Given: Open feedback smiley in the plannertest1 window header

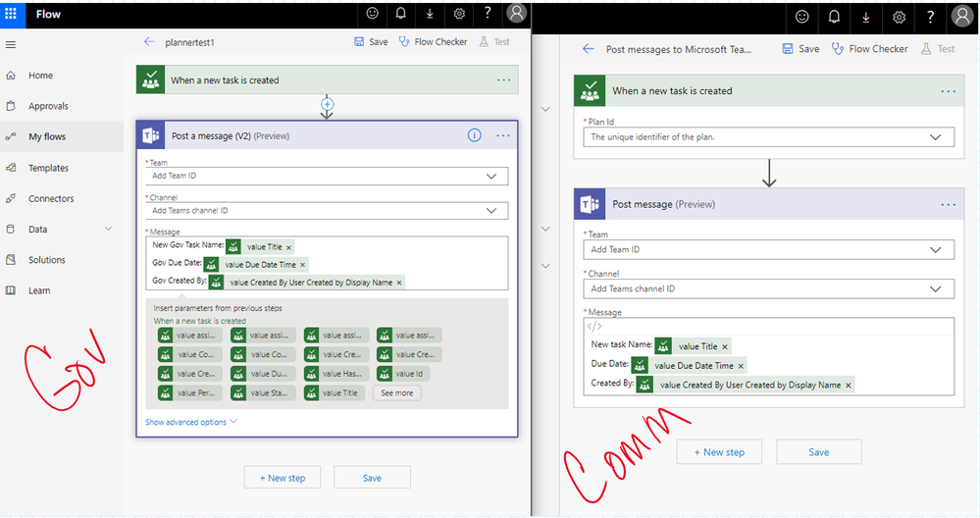Looking at the screenshot, I should coord(373,14).
